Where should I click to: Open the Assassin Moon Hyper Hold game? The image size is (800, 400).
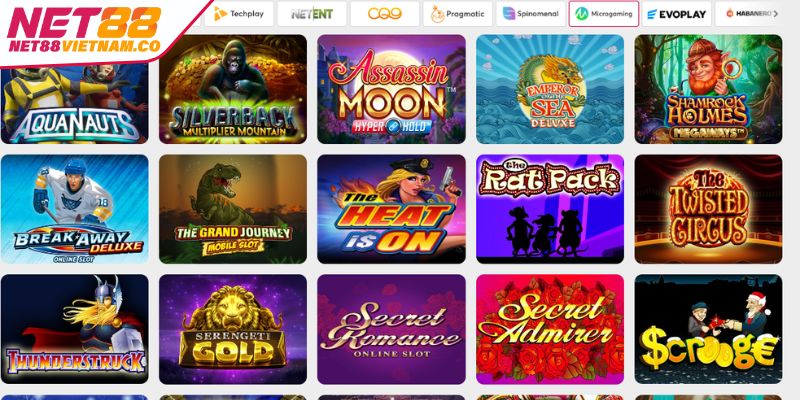(391, 89)
